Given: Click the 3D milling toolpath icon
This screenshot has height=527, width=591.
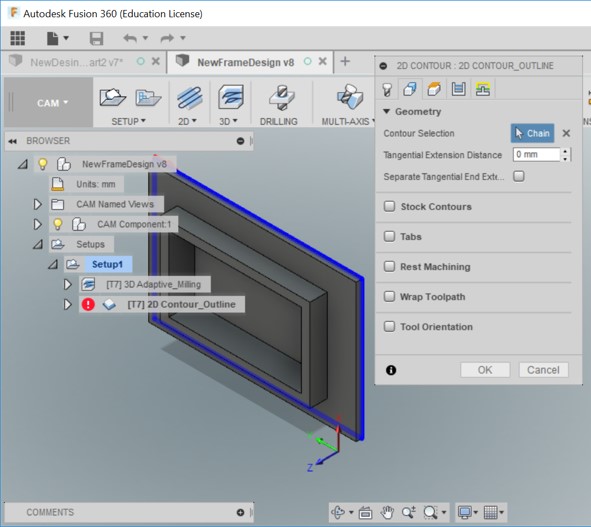Looking at the screenshot, I should click(x=231, y=97).
